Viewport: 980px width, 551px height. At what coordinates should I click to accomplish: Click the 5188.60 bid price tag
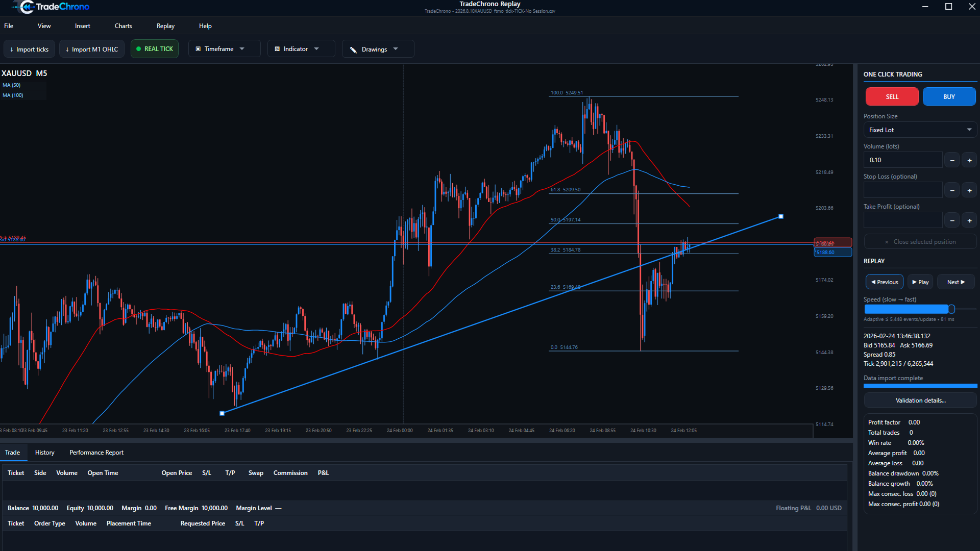coord(832,252)
